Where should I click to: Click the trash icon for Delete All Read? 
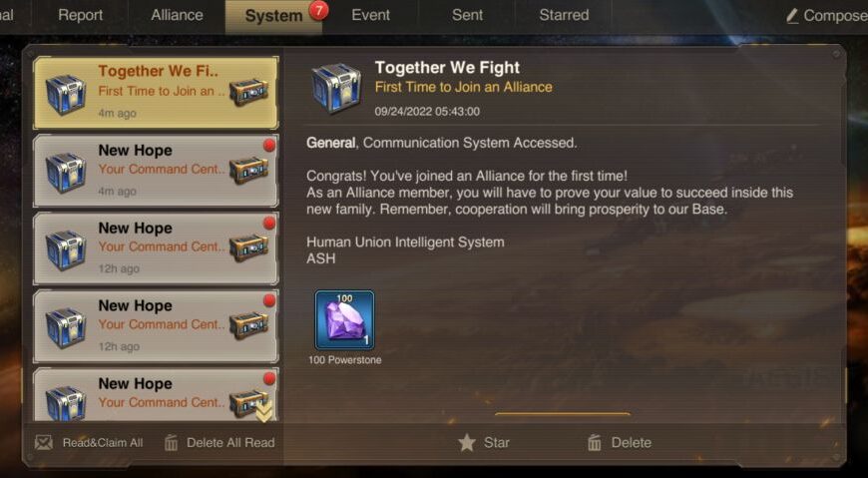click(x=171, y=442)
